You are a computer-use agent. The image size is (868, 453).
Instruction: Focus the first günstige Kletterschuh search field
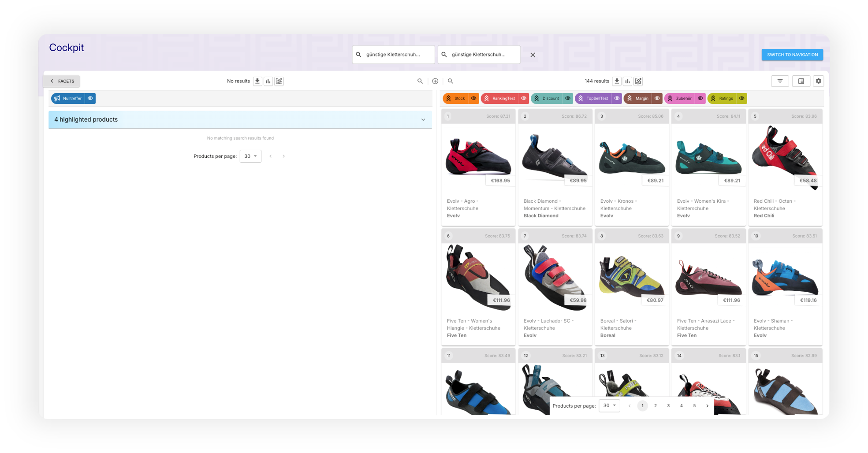(393, 55)
